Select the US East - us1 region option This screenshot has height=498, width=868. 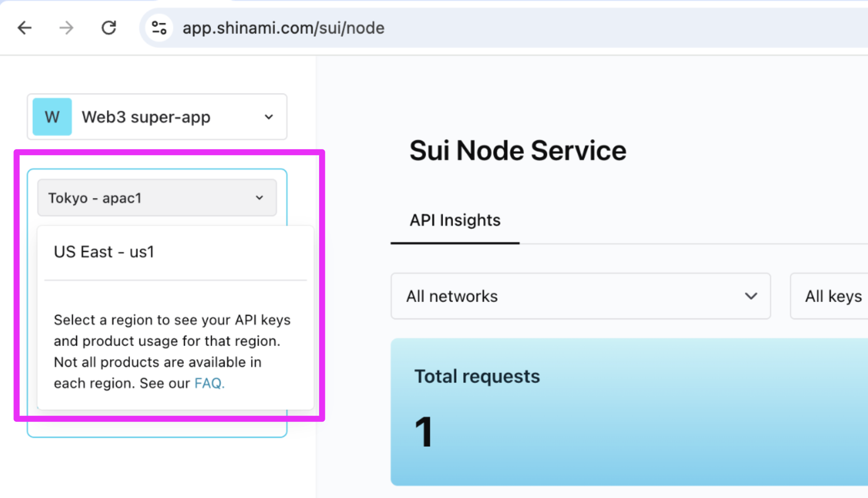point(176,252)
